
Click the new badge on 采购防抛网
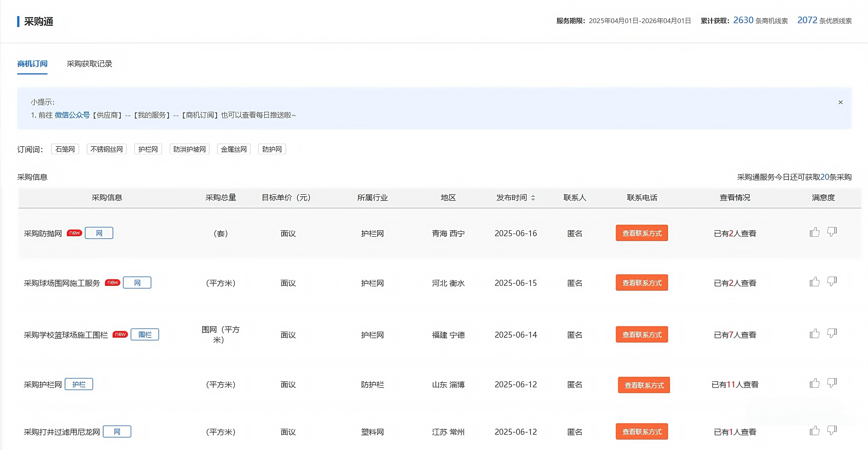74,233
